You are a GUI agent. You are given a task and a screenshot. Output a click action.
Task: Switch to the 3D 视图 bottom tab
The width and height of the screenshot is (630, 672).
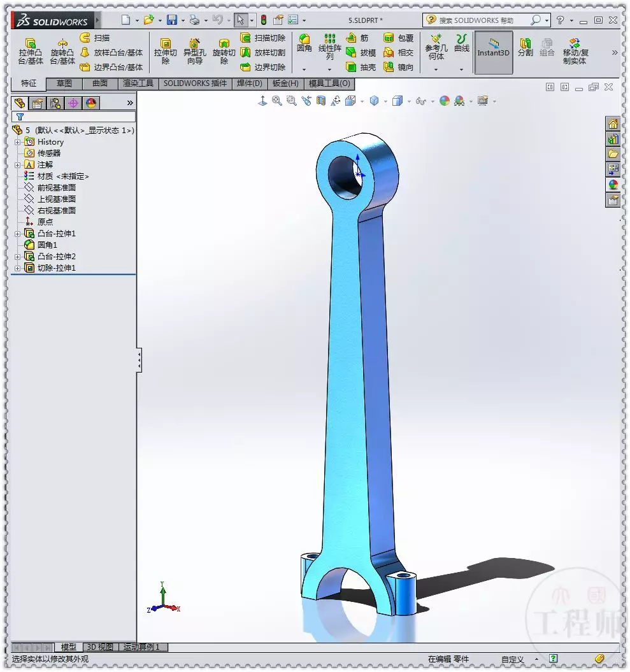[100, 647]
